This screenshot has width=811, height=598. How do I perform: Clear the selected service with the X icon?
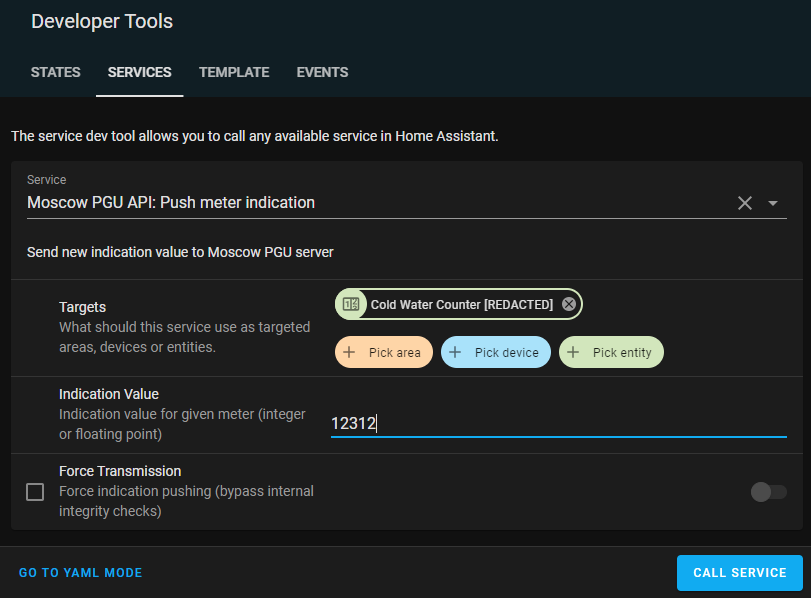[x=744, y=203]
